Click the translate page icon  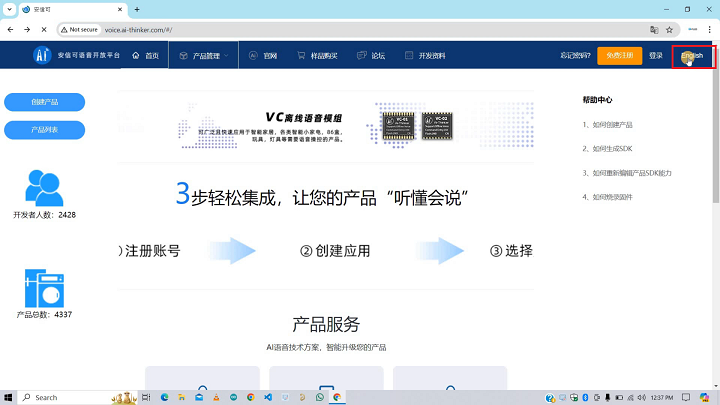click(654, 30)
